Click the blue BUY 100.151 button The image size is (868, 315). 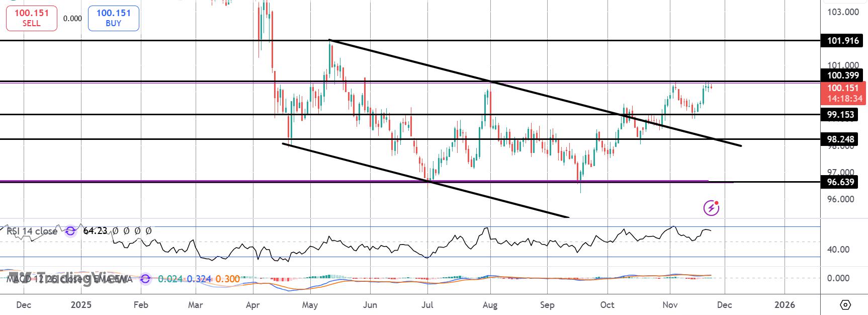tap(114, 18)
